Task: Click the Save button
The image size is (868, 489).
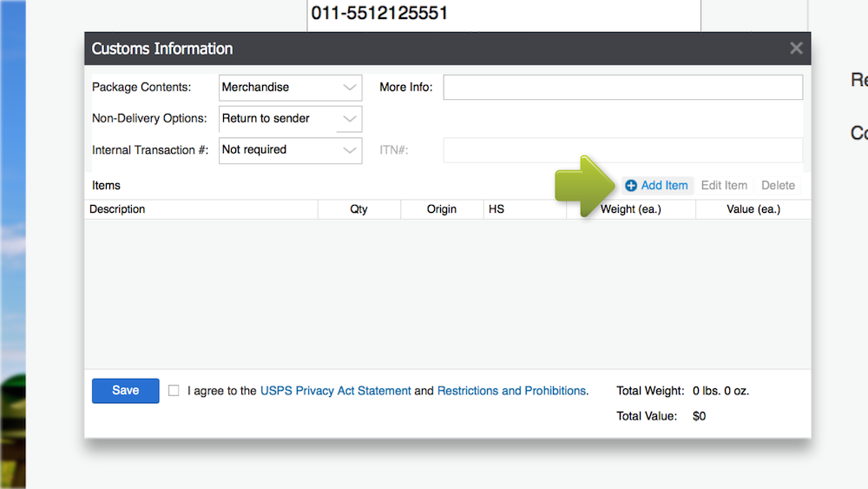Action: click(x=126, y=391)
